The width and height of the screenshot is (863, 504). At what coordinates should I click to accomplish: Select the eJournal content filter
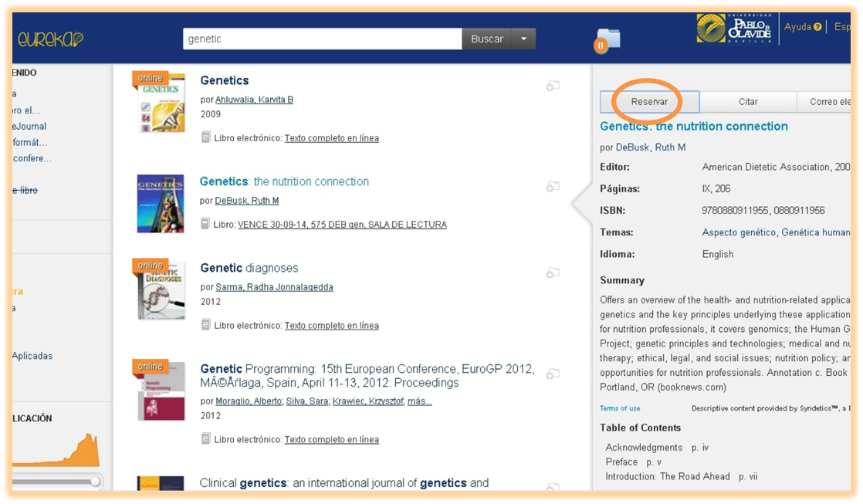[x=30, y=127]
